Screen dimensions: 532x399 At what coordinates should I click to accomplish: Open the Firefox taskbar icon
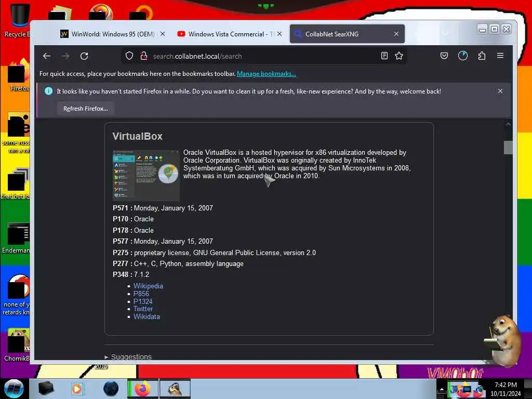click(x=142, y=389)
